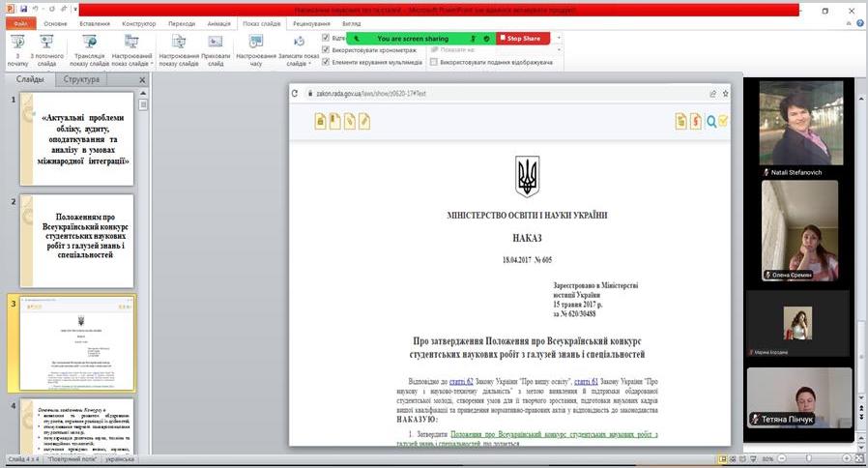This screenshot has width=868, height=468.
Task: Click browser share icon in address bar
Action: tap(712, 94)
